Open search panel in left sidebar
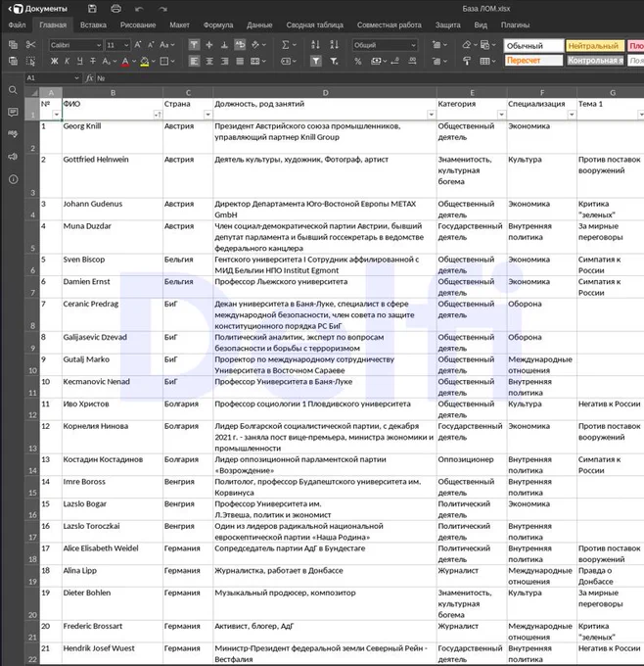Image resolution: width=644 pixels, height=666 pixels. coord(13,90)
